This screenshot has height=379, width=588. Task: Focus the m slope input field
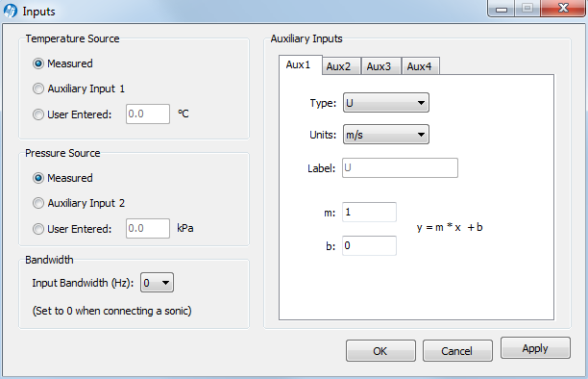(x=369, y=213)
